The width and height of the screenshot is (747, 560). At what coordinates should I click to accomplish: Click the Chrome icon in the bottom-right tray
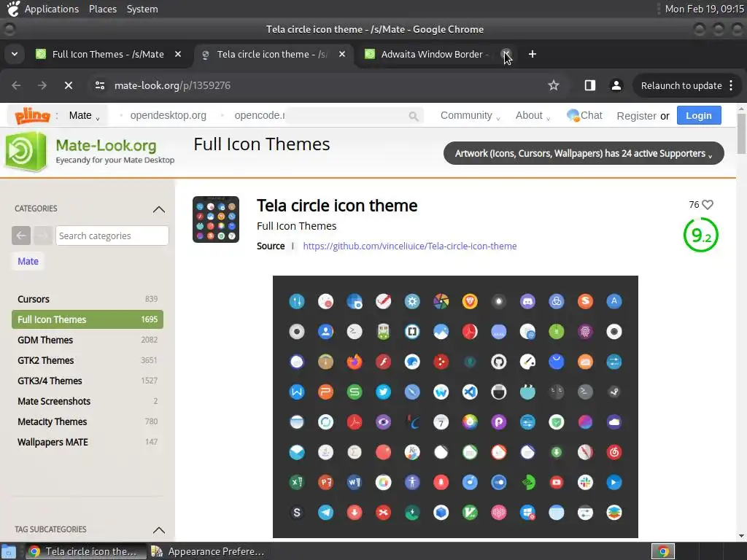pos(663,551)
